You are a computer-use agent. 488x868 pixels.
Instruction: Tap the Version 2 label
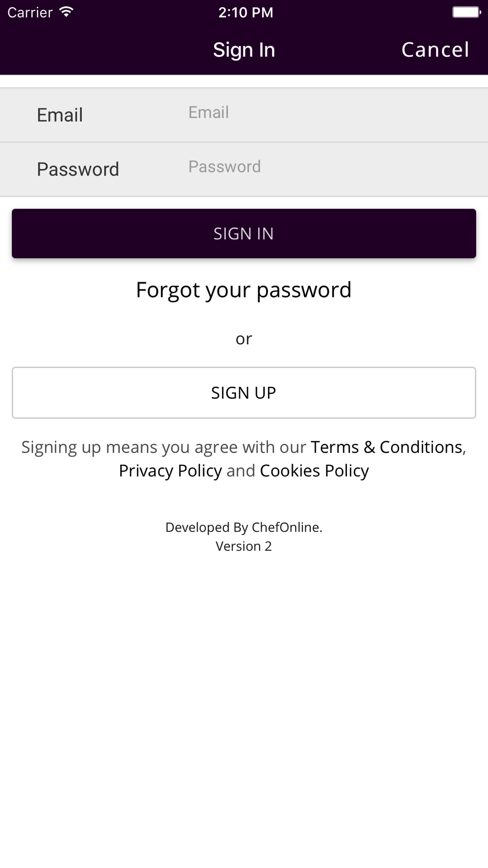click(x=244, y=546)
